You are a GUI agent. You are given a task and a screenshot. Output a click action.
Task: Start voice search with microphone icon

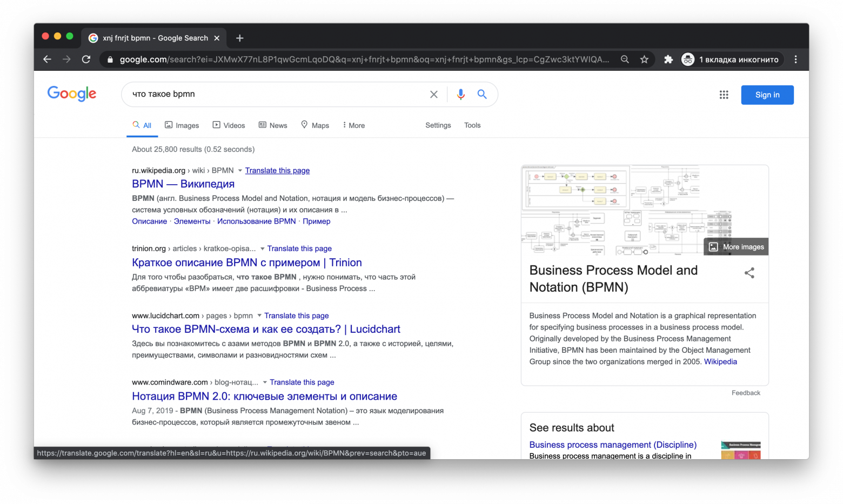(x=460, y=95)
